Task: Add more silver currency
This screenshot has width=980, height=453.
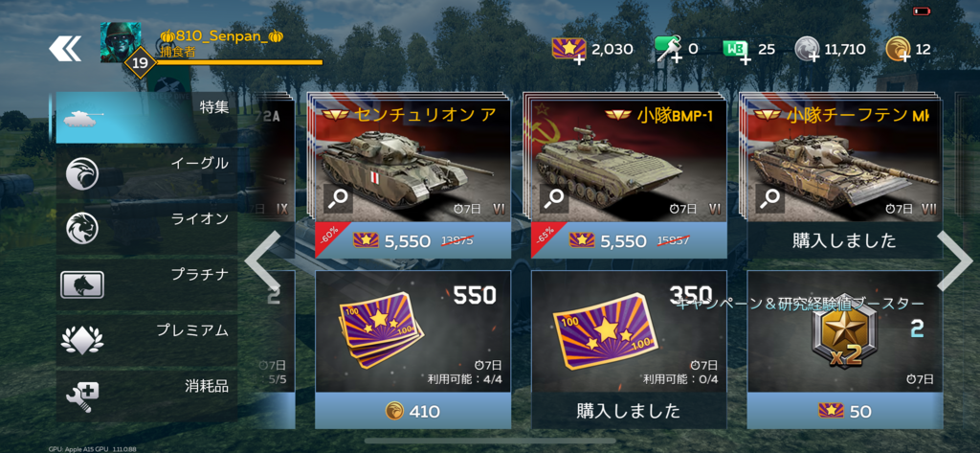Action: 806,50
